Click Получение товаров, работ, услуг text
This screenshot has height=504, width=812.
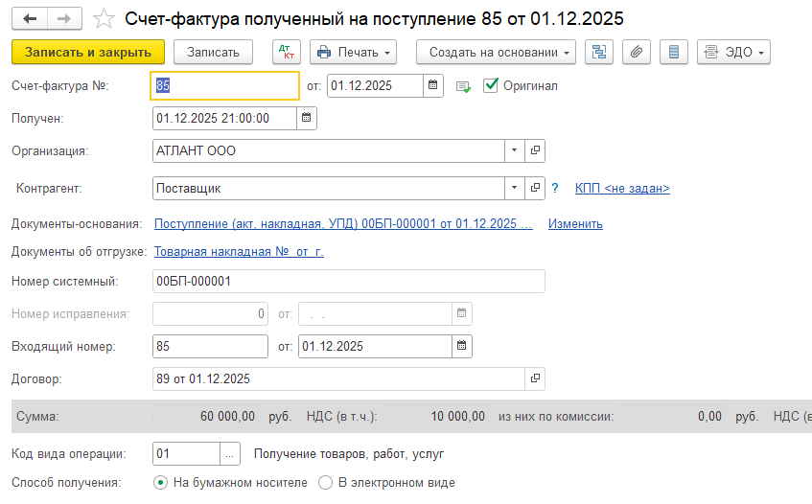pyautogui.click(x=349, y=454)
